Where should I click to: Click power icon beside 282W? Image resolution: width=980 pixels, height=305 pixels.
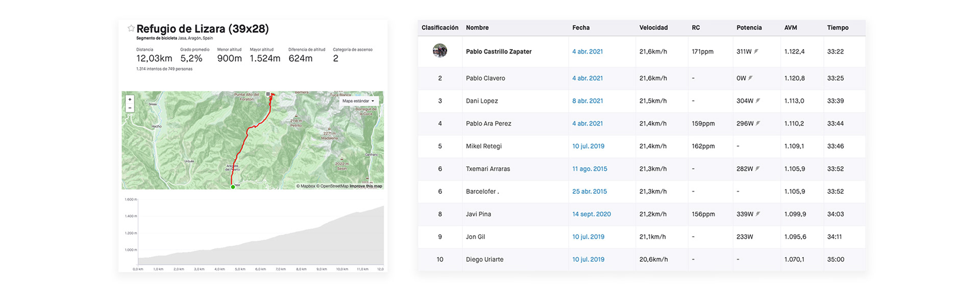click(x=757, y=168)
